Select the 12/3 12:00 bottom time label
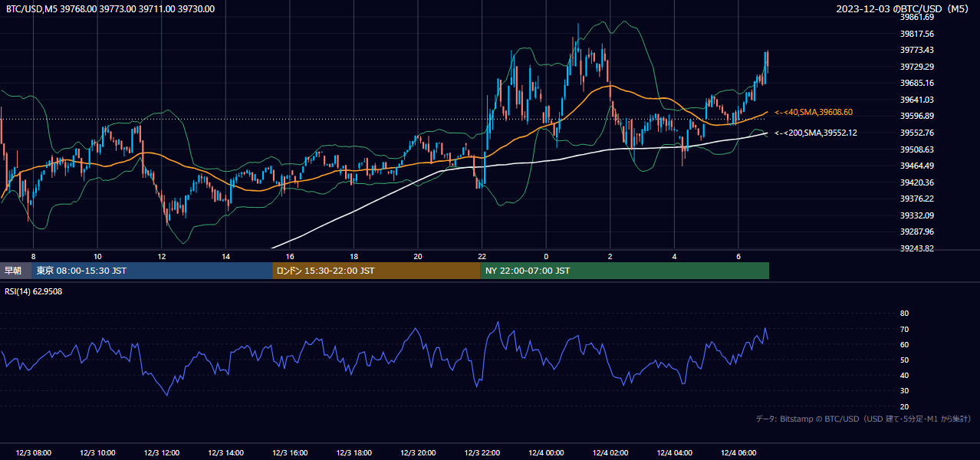 pyautogui.click(x=162, y=453)
